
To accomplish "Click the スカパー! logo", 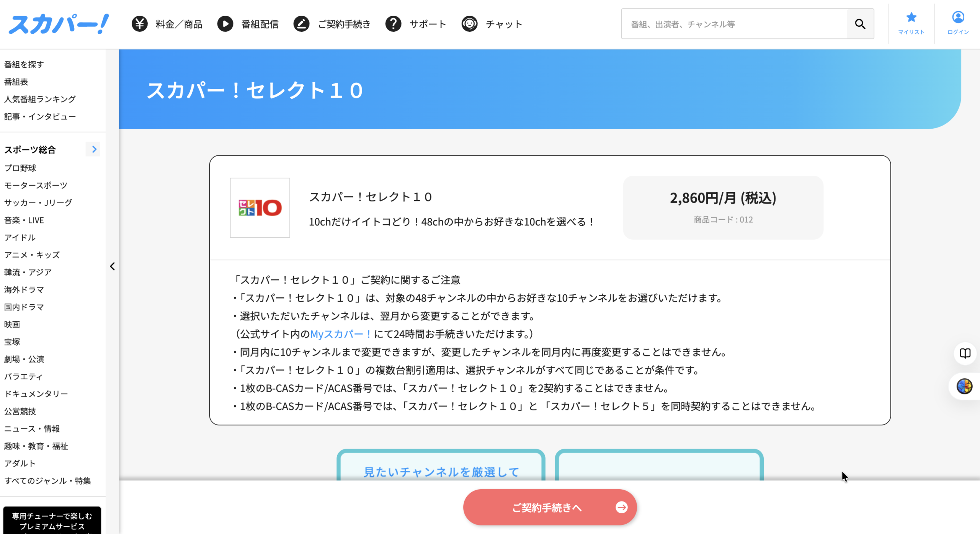I will point(59,24).
